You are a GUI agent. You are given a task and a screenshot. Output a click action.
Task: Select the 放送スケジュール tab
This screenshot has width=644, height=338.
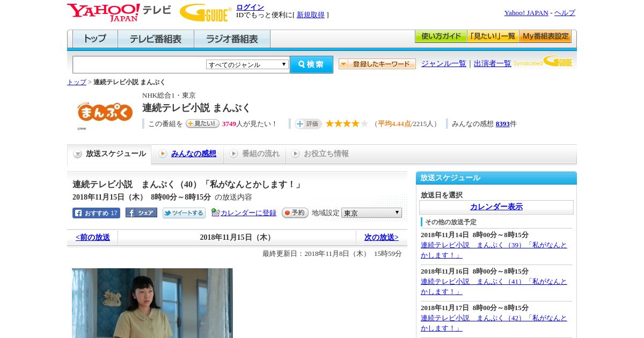pyautogui.click(x=109, y=155)
